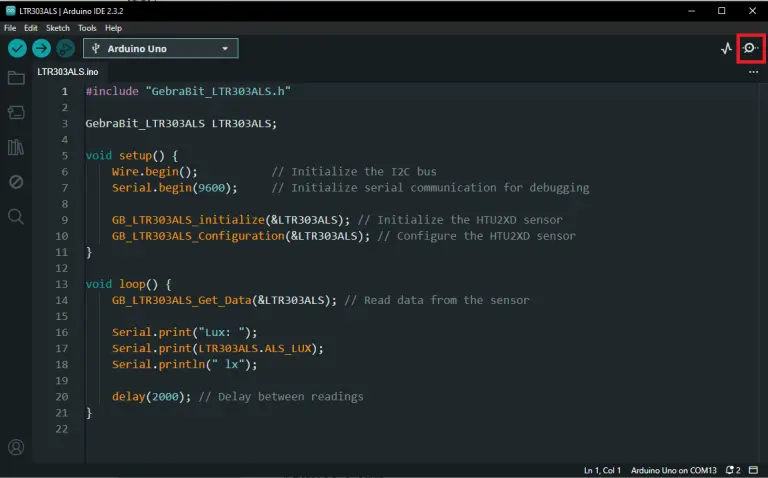This screenshot has height=478, width=768.
Task: Start debugging with the debug icon
Action: point(65,48)
